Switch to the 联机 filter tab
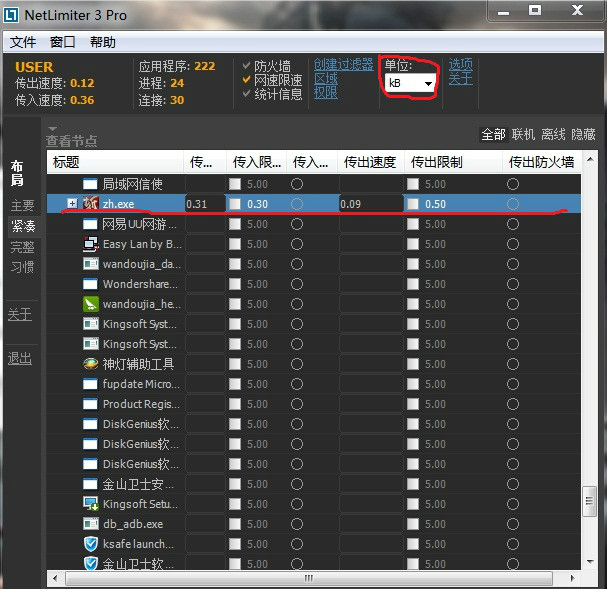Screen dimensions: 607x589 [x=523, y=135]
